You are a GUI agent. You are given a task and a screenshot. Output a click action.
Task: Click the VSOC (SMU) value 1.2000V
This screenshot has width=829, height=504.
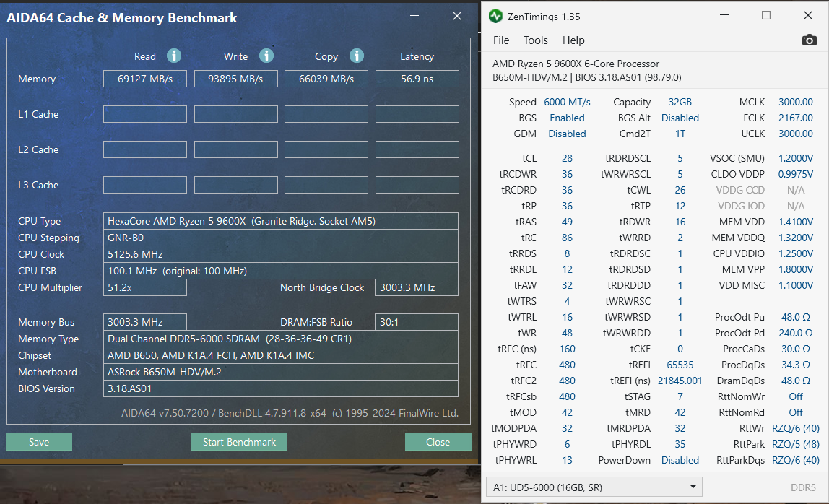pyautogui.click(x=795, y=158)
